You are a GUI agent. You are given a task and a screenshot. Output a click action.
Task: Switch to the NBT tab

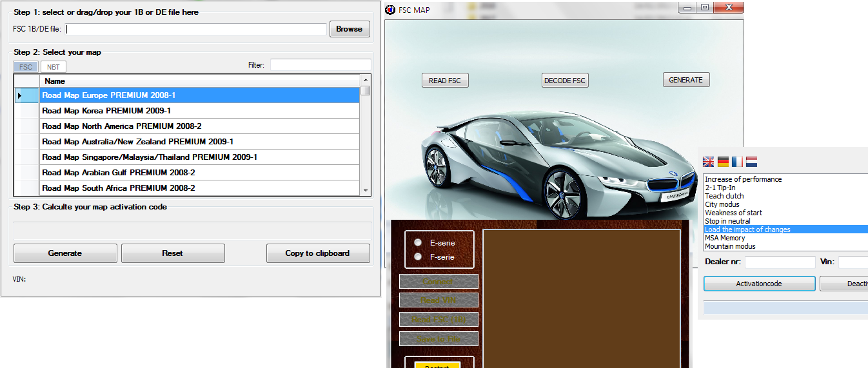(x=54, y=66)
